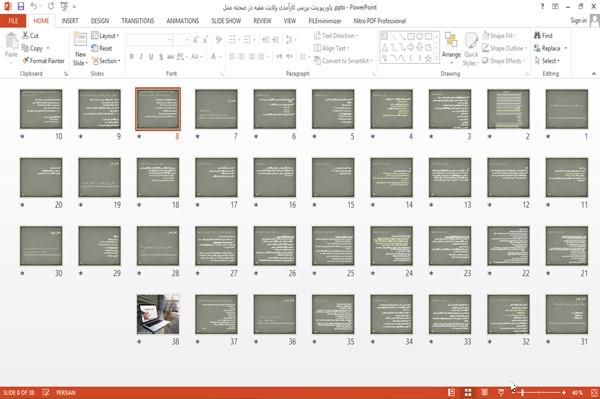Image resolution: width=600 pixels, height=399 pixels.
Task: Click Increase Font Size icon
Action: click(x=196, y=40)
